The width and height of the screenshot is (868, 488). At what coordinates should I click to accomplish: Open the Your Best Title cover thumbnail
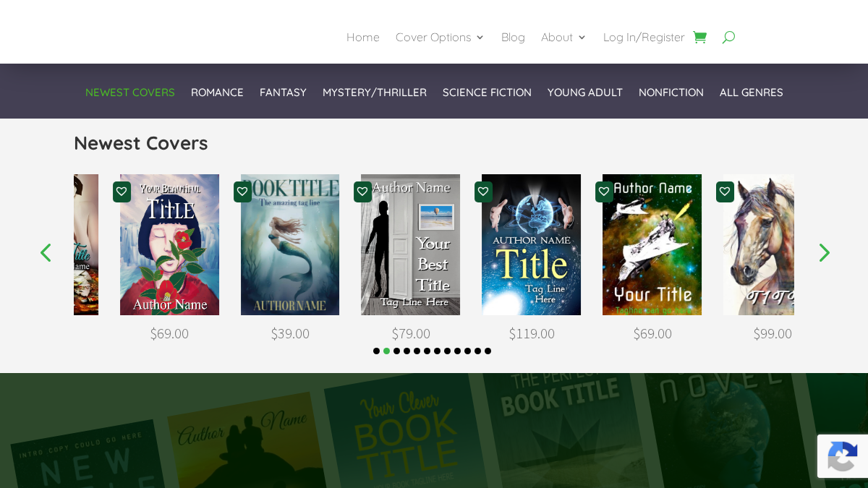click(x=411, y=244)
